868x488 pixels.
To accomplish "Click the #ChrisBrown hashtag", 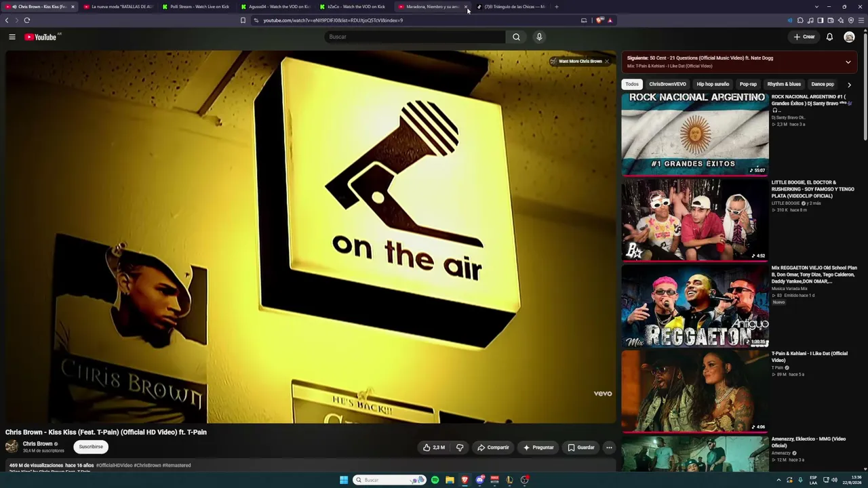I will [147, 466].
